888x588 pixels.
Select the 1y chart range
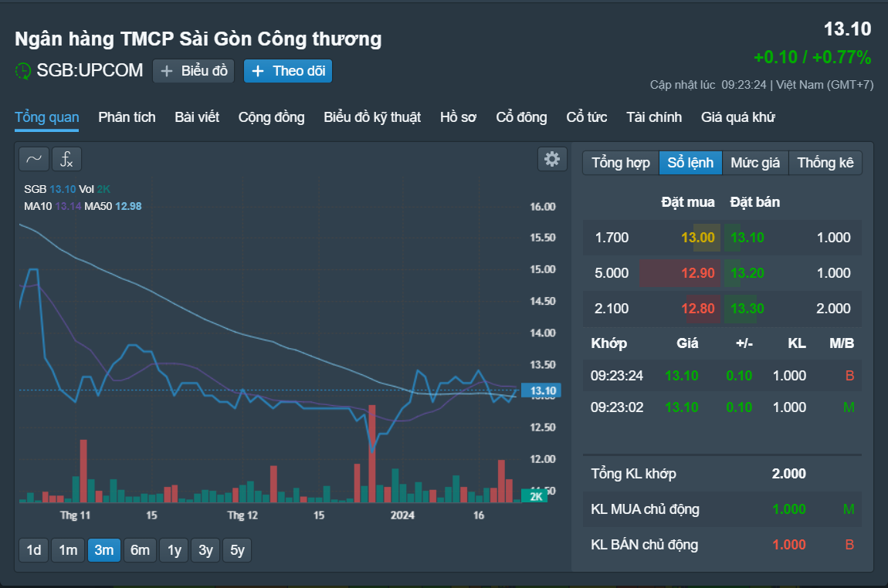point(175,550)
